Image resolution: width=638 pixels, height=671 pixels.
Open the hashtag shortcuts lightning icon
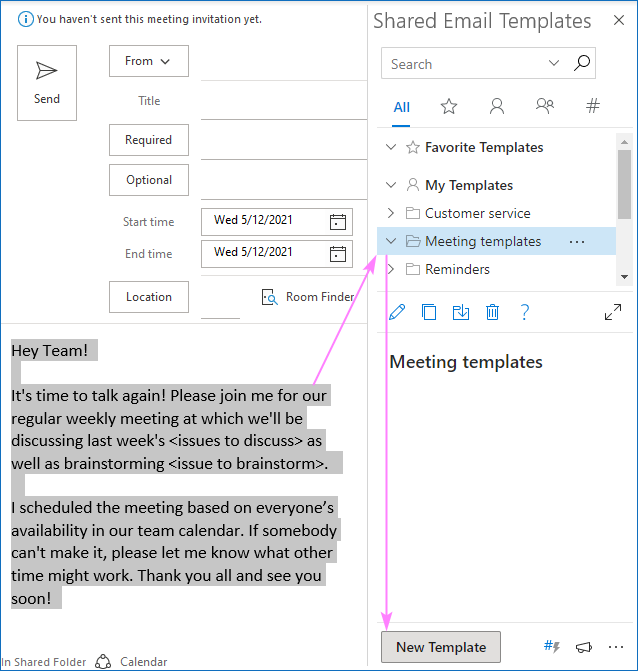coord(552,646)
